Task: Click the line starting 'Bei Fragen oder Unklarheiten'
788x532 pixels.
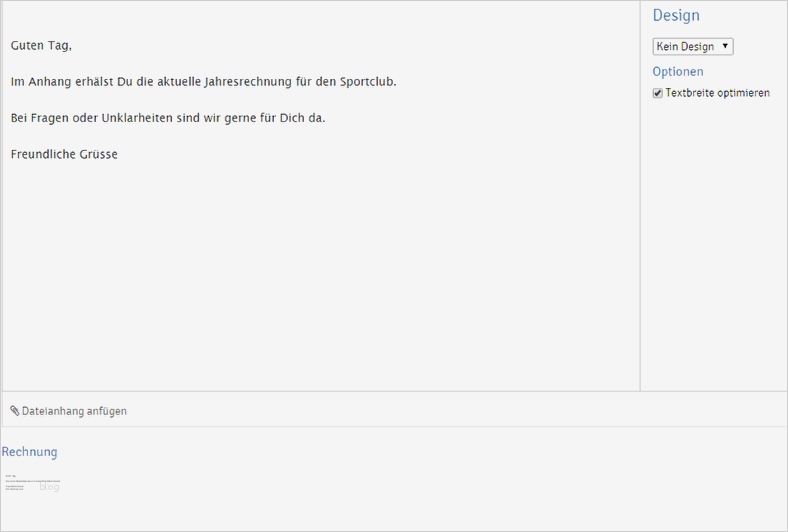Action: (x=168, y=118)
